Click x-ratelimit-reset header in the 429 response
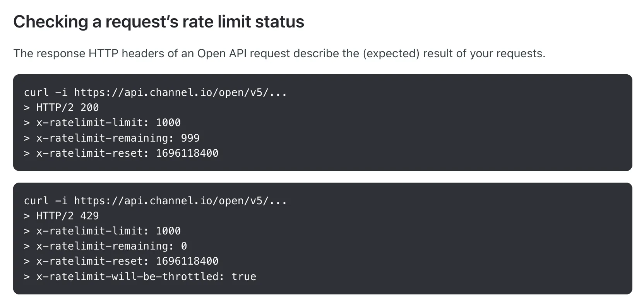 click(x=92, y=261)
